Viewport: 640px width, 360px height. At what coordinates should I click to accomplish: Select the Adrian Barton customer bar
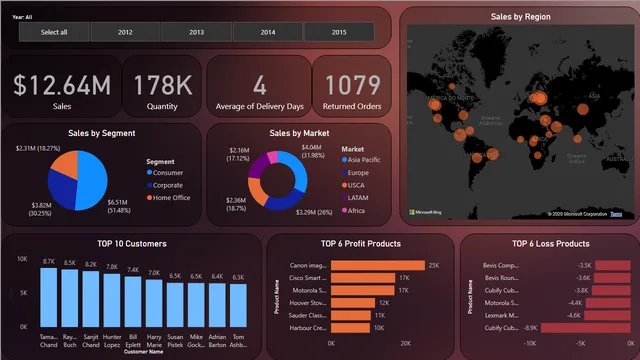coord(217,305)
